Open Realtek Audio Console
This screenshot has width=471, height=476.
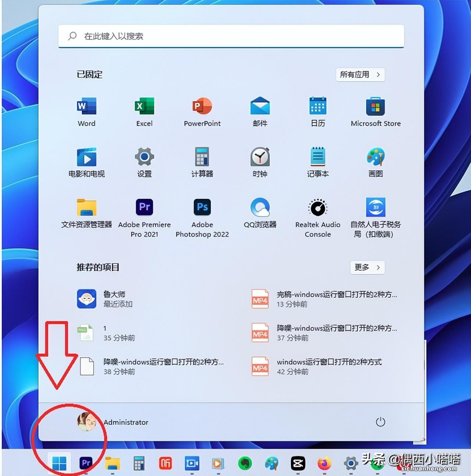pos(318,218)
